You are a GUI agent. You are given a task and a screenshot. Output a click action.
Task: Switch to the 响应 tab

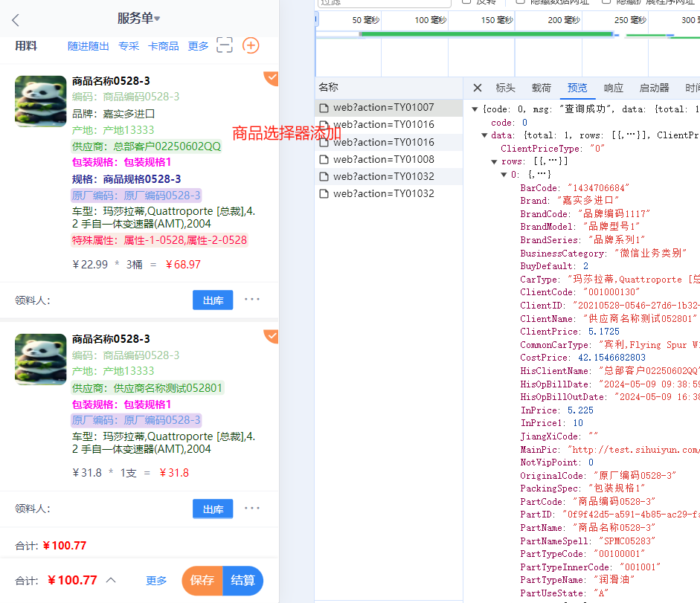[614, 88]
